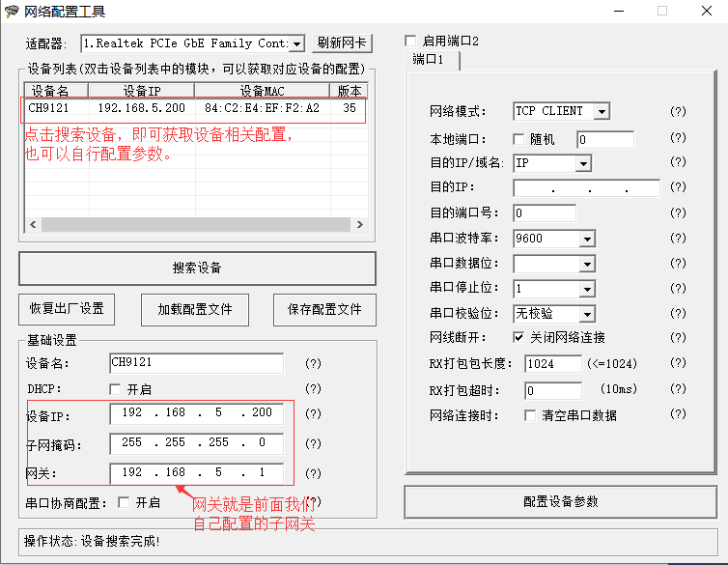728x565 pixels.
Task: Open help for 本地端口
Action: (678, 137)
